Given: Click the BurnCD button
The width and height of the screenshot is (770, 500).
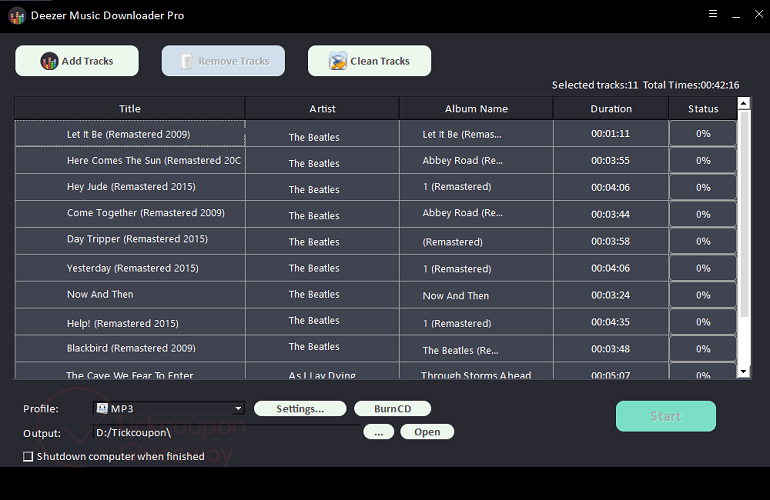Looking at the screenshot, I should 392,409.
